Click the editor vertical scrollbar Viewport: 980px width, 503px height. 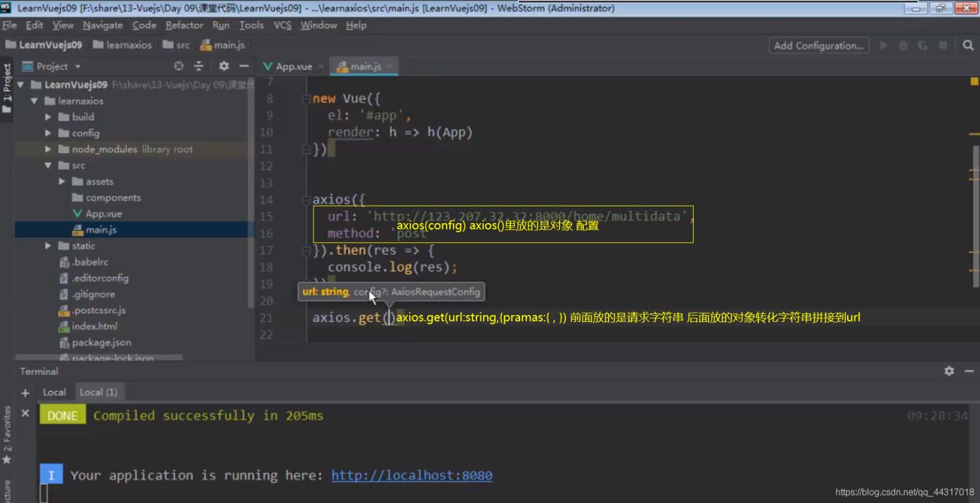click(x=976, y=215)
